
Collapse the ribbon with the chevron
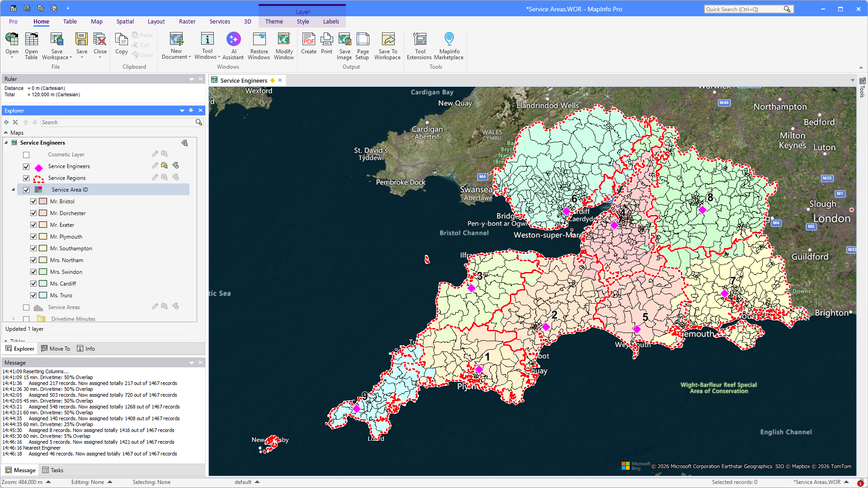(x=861, y=68)
